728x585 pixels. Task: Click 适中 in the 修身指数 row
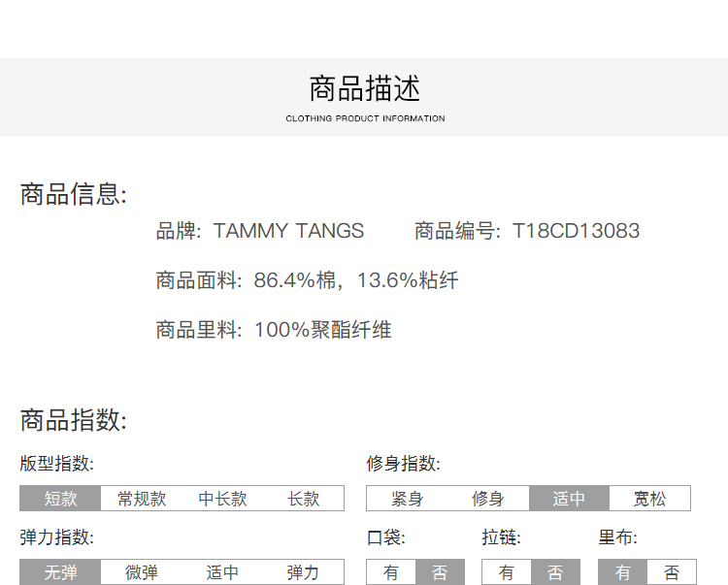tap(569, 499)
